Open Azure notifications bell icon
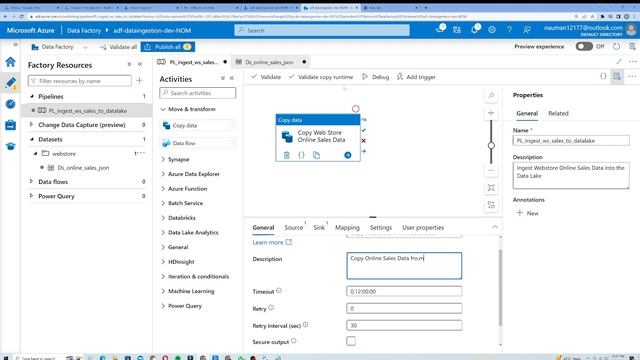The height and width of the screenshot is (360, 640). tap(475, 30)
